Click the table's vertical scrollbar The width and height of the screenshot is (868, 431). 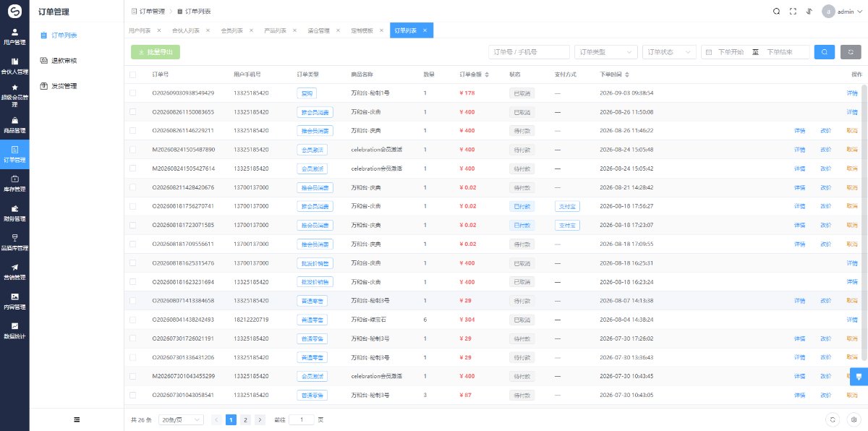[x=864, y=222]
